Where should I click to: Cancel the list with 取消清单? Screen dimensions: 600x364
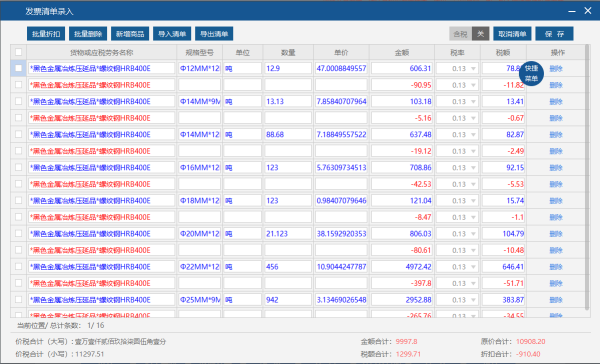tap(512, 34)
